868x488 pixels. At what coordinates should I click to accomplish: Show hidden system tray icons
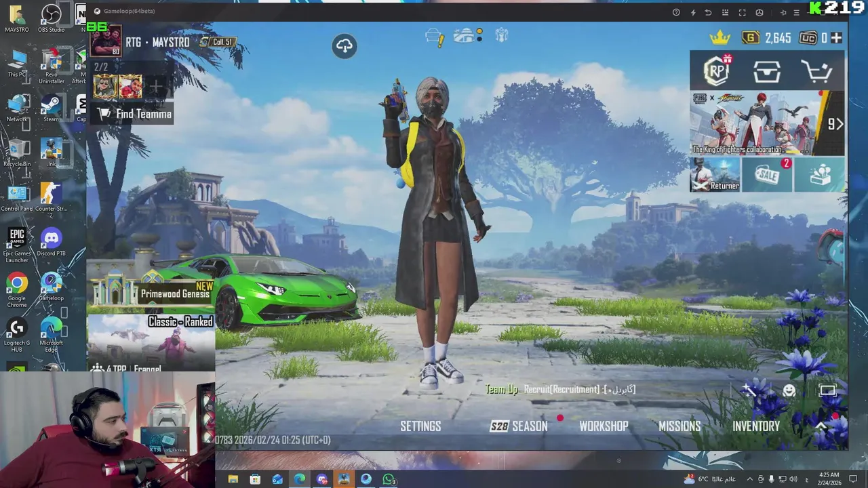[x=749, y=479]
